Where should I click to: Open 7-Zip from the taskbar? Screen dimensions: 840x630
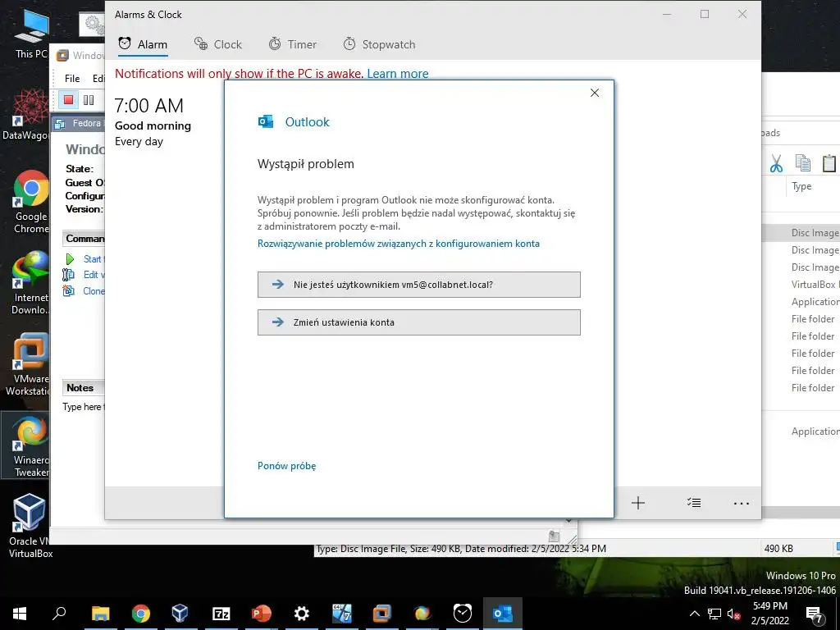pos(221,613)
